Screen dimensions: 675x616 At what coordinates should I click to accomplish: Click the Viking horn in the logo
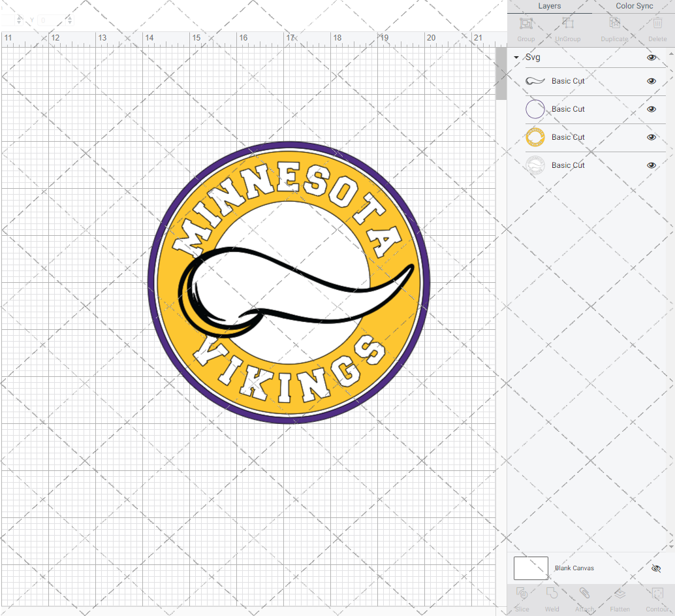[x=296, y=292]
